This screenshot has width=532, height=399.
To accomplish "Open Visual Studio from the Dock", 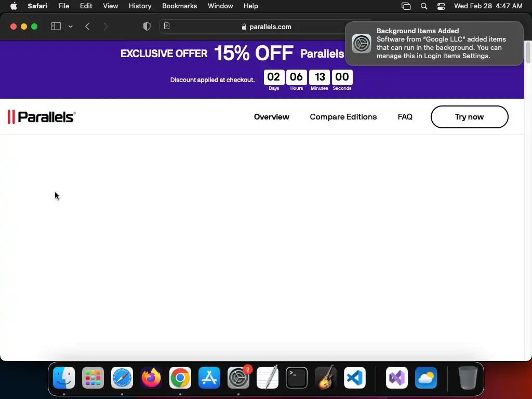I will tap(397, 377).
